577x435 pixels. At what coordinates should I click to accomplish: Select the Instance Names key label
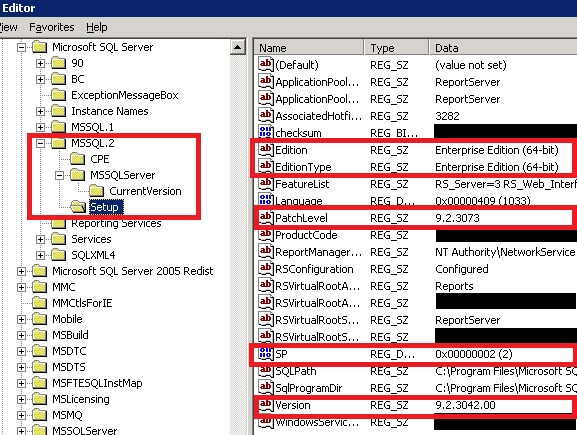click(110, 111)
